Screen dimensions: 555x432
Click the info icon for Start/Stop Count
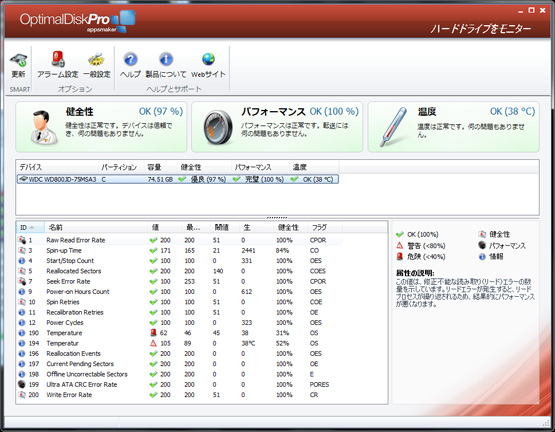(x=22, y=261)
